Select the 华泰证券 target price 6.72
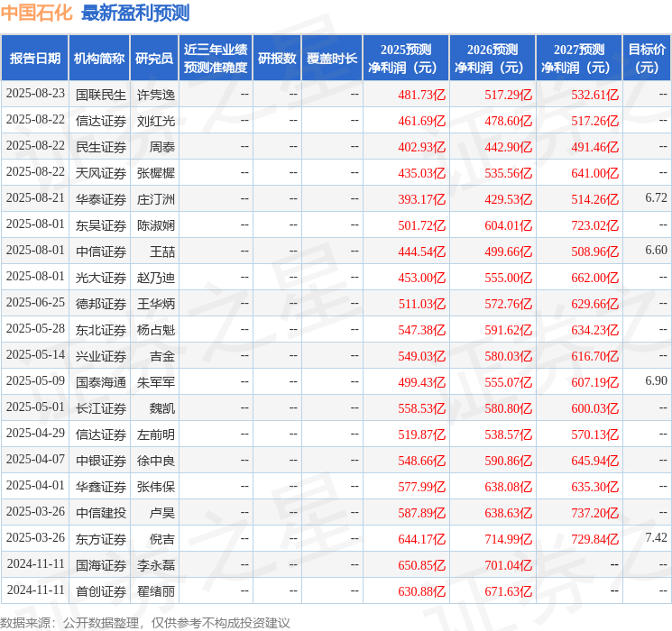The image size is (672, 631). [656, 198]
